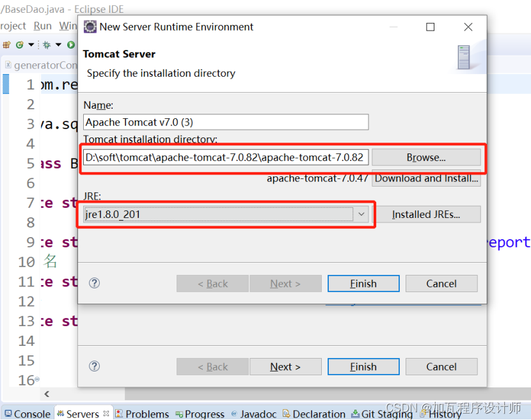Click the New Java Class toolbar icon

tap(20, 44)
